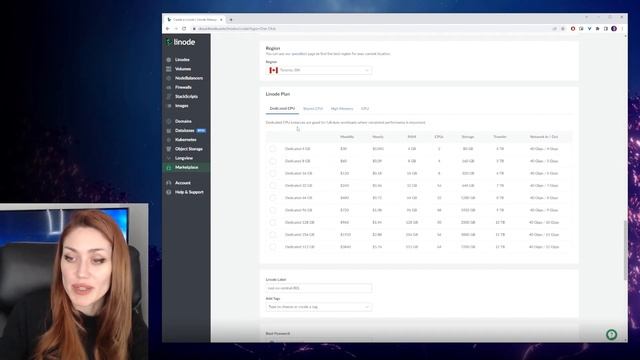
Task: Select the Dedicated 96 GB plan
Action: [272, 210]
